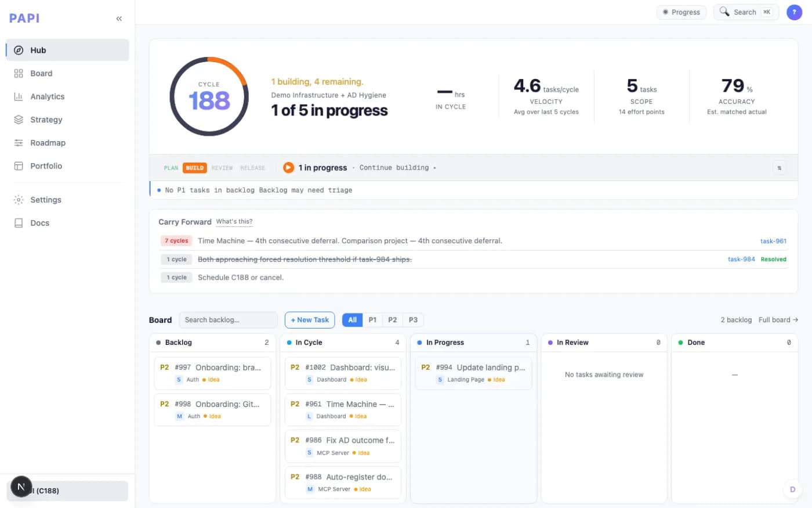Select the All priority filter
This screenshot has height=508, width=812.
pos(353,320)
